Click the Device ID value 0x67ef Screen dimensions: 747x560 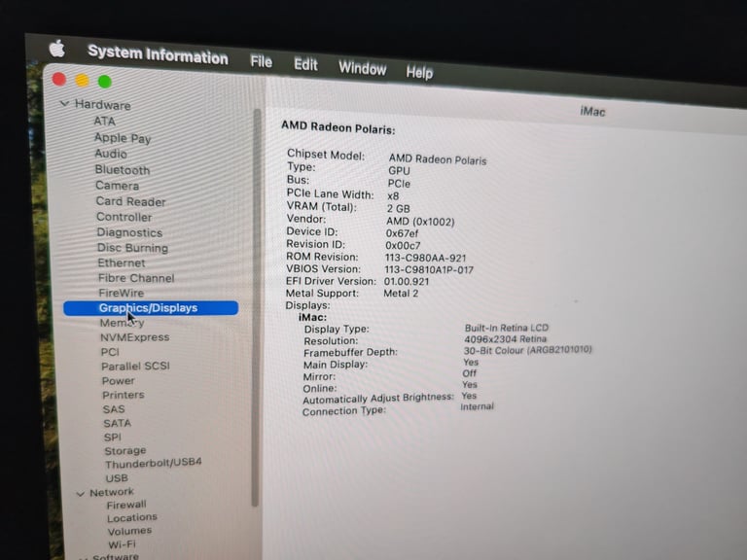click(x=402, y=233)
